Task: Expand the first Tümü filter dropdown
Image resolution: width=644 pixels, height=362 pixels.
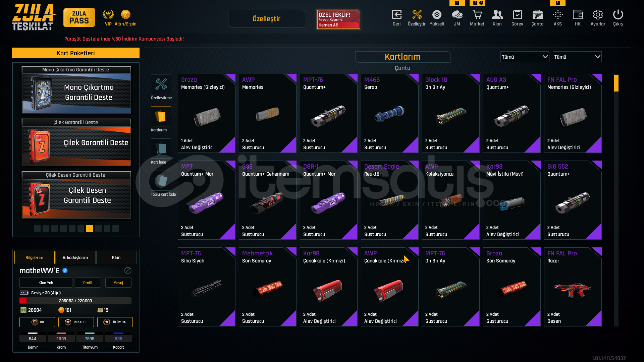Action: click(525, 57)
